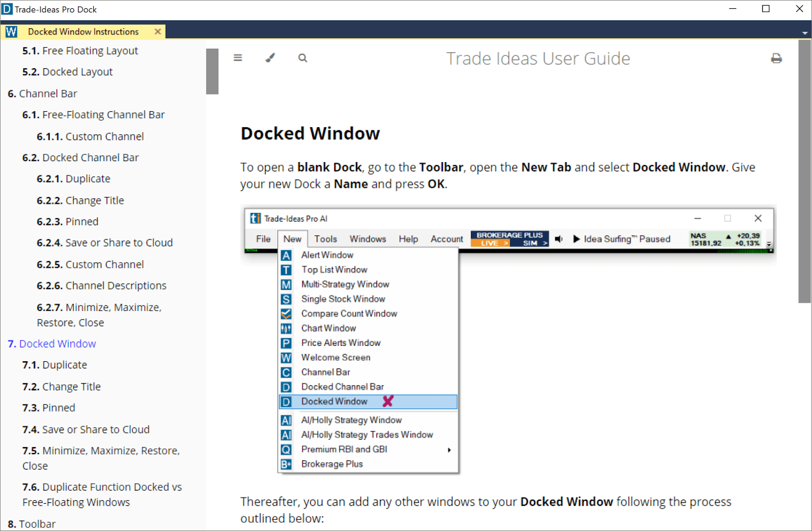Screen dimensions: 812x531
Task: Click the Top List Window 'T' icon
Action: tap(286, 270)
